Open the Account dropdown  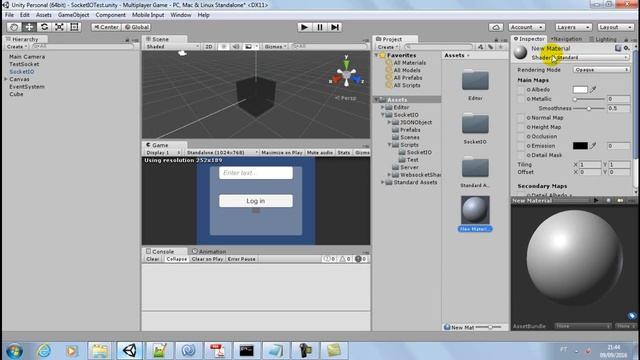(527, 27)
